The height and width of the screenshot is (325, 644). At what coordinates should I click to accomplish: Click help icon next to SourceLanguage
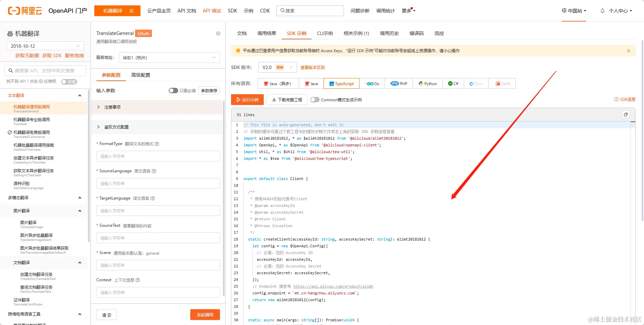pos(154,171)
